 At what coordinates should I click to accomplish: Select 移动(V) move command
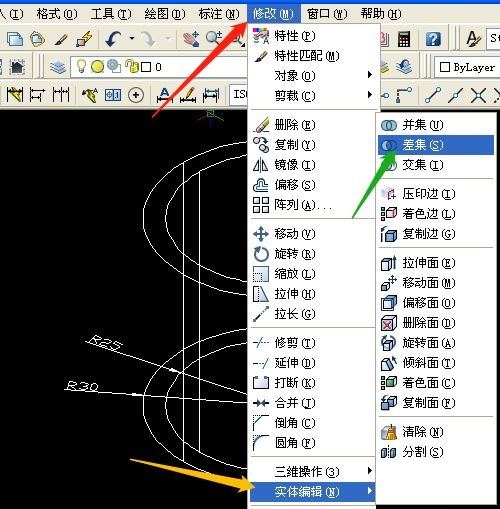(x=314, y=234)
